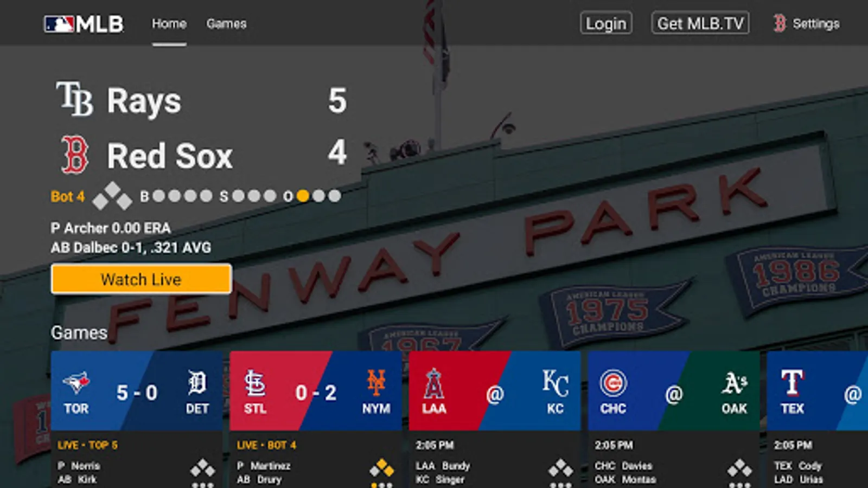Open the STL vs NYM 0-2 score
Viewport: 868px width, 488px height.
tap(316, 393)
